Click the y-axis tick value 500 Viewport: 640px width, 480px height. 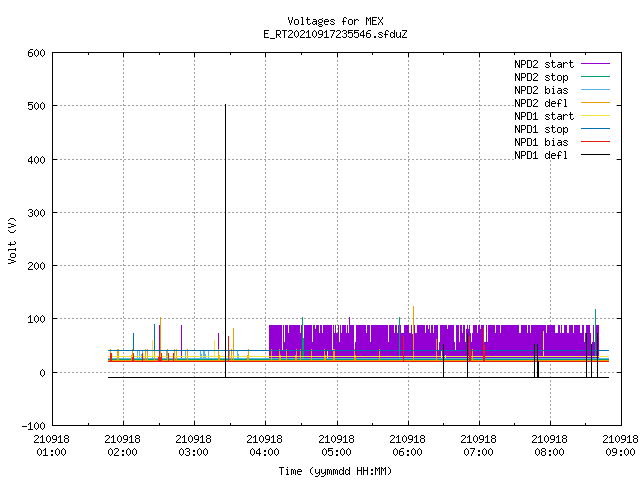coord(36,106)
